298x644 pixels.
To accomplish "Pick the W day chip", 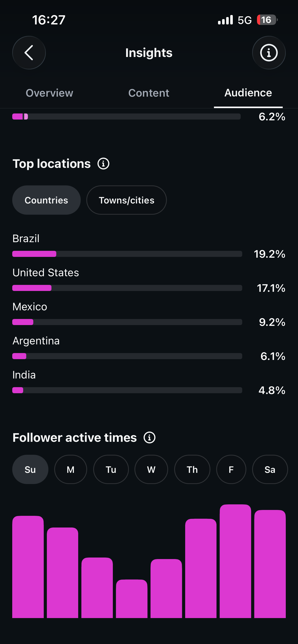I will 151,470.
